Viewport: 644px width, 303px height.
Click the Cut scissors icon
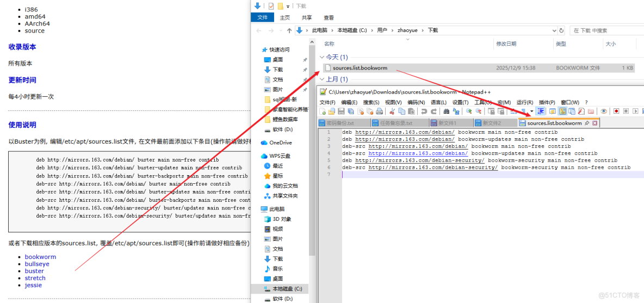pos(392,112)
